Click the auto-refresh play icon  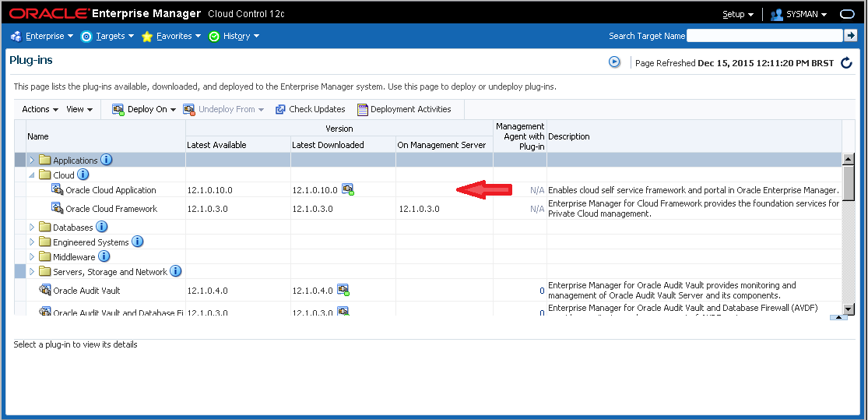point(614,62)
